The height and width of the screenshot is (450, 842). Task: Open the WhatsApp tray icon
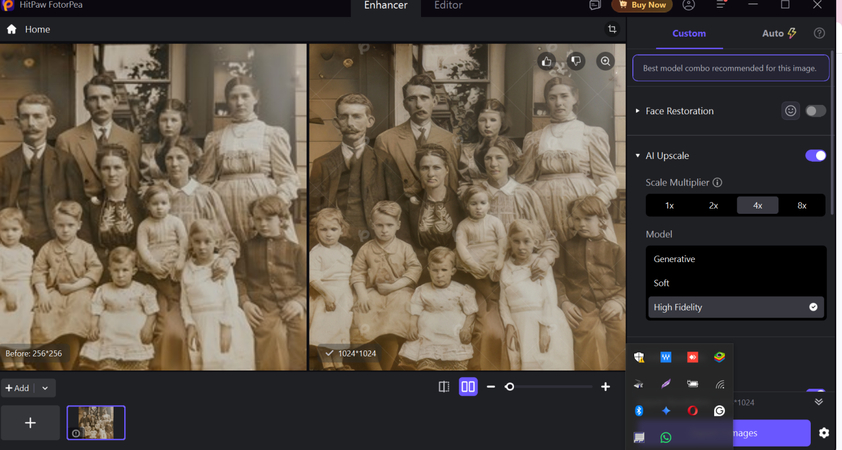666,437
